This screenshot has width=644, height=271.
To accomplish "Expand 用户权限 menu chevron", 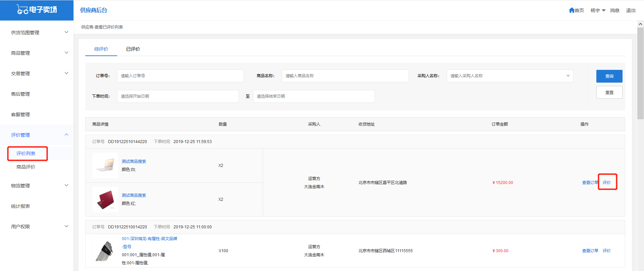I will (x=66, y=226).
